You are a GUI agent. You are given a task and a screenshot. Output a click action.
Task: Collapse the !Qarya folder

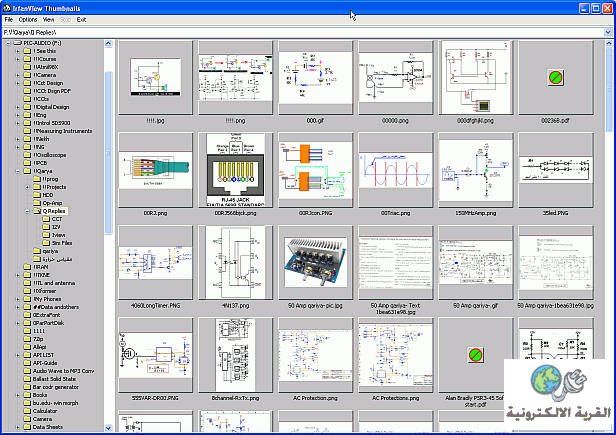pyautogui.click(x=18, y=171)
